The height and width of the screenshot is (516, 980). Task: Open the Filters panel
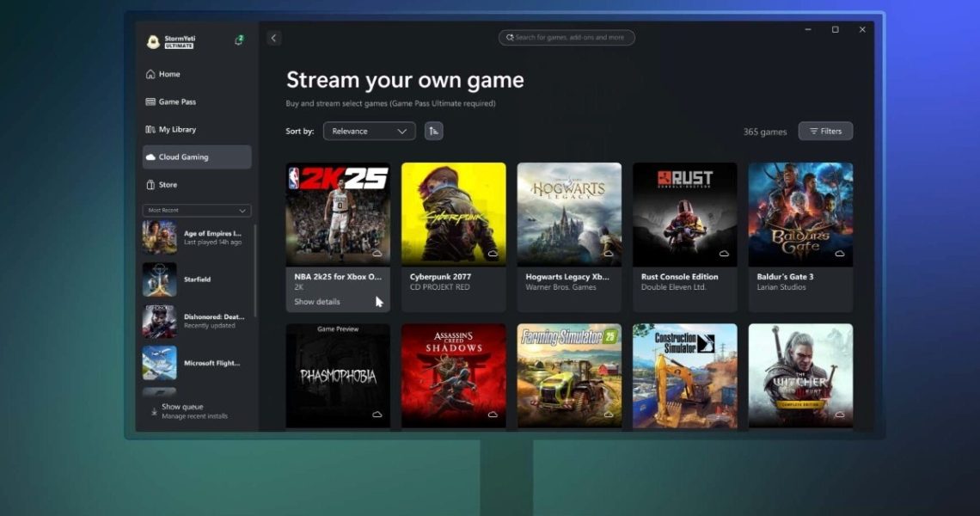pos(824,132)
